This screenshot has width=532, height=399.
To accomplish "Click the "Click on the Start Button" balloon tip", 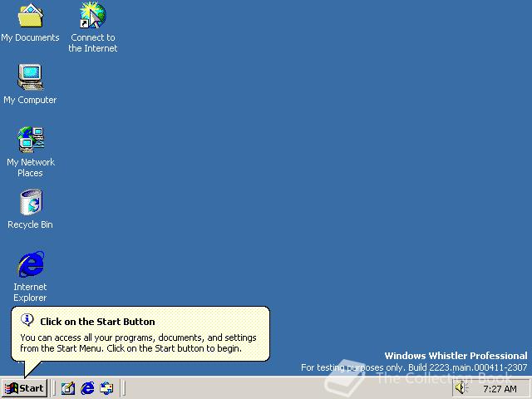I will (140, 334).
